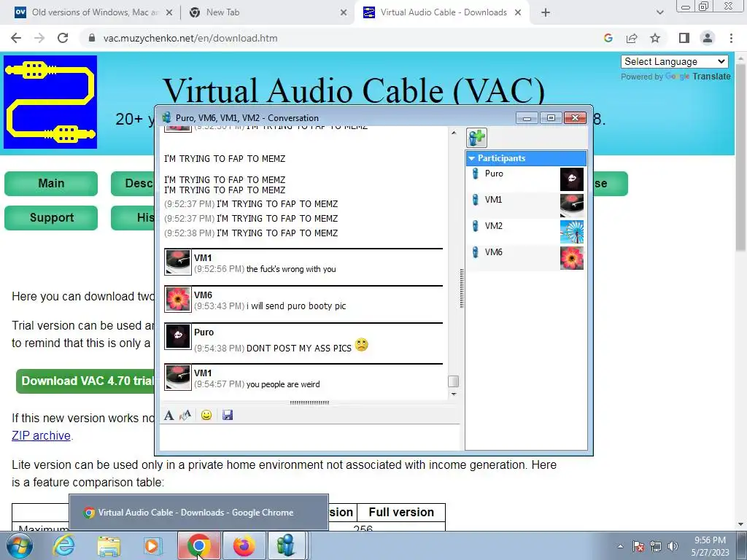747x560 pixels.
Task: Click the messenger app taskbar icon
Action: point(286,545)
